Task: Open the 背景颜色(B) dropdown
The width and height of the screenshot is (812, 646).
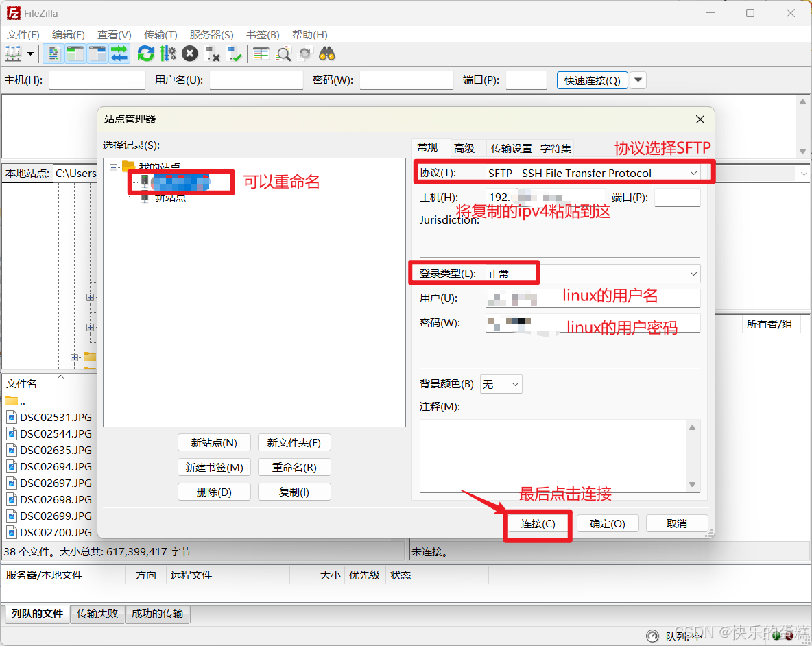Action: pyautogui.click(x=501, y=384)
